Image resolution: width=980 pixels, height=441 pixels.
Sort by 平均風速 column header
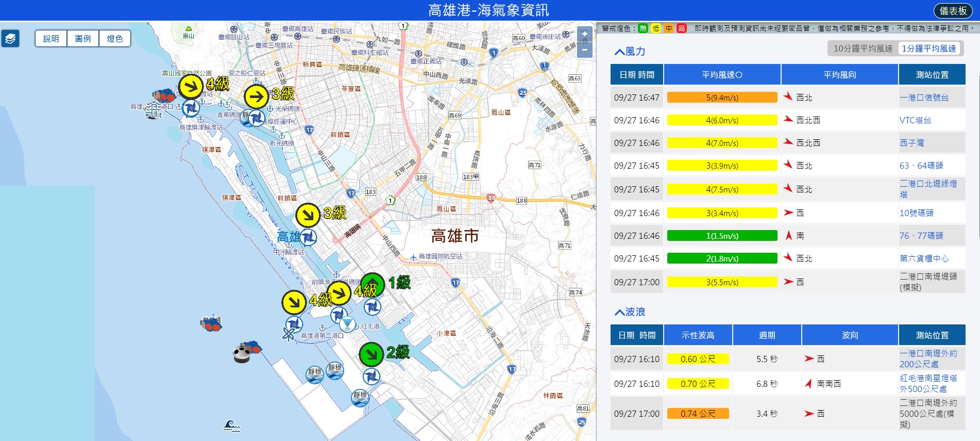(722, 75)
